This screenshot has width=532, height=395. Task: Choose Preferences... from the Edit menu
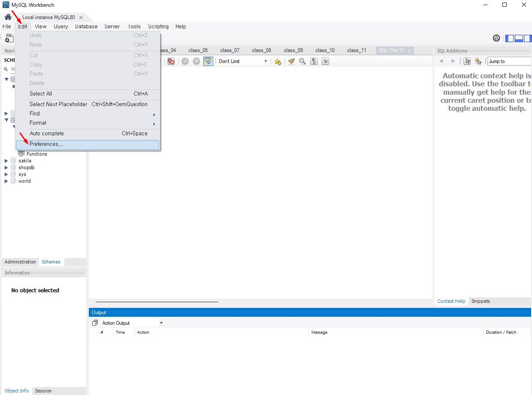point(88,145)
